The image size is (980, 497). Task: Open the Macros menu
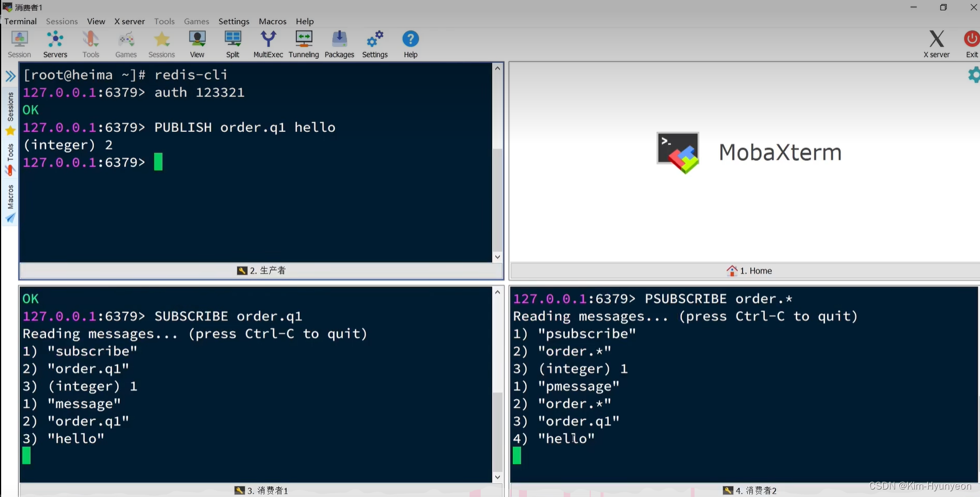point(273,21)
